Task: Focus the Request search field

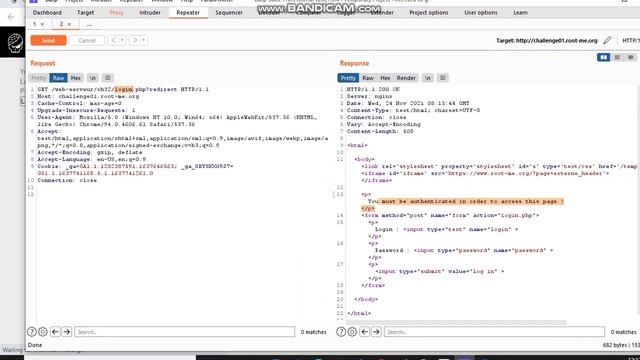Action: tap(184, 332)
